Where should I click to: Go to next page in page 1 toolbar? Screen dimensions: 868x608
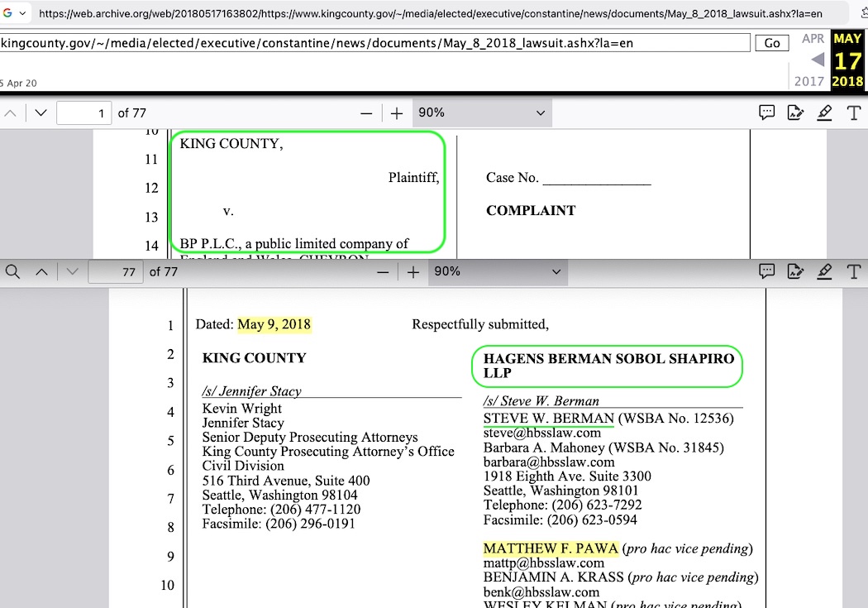(x=41, y=113)
